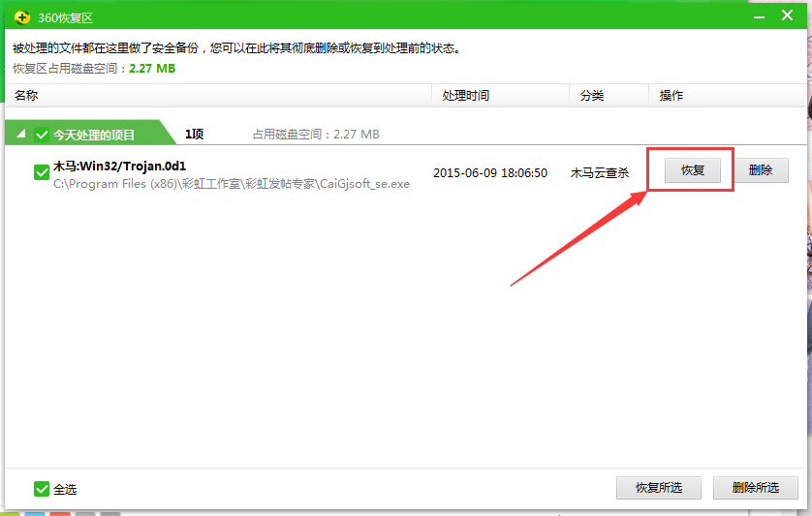Click the 木马云查杀 category cell
The height and width of the screenshot is (516, 812).
click(600, 173)
